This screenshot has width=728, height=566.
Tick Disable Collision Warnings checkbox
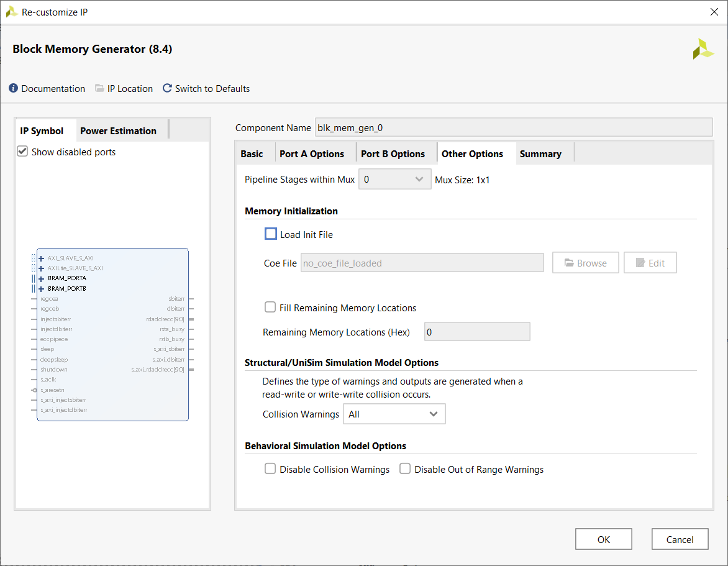(x=270, y=469)
